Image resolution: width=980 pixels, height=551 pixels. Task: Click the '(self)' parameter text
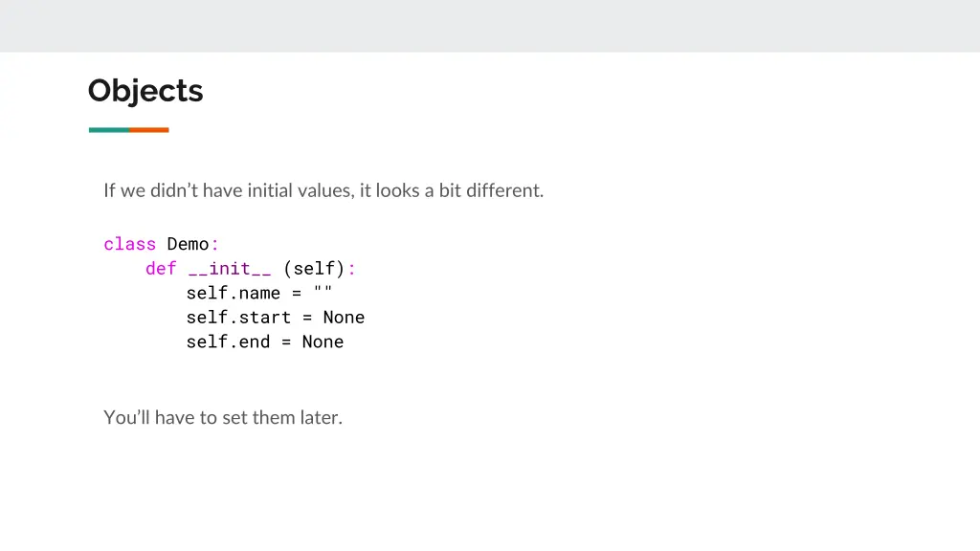point(314,269)
